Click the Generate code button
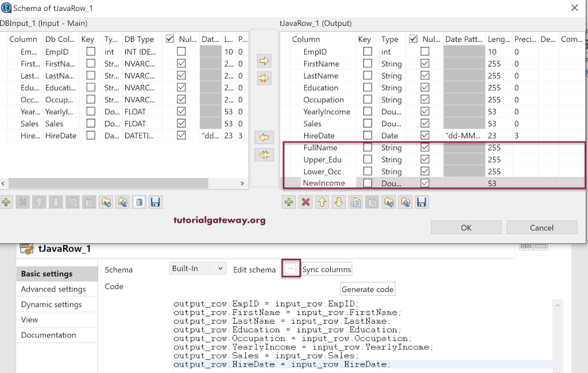588x373 pixels. (367, 289)
